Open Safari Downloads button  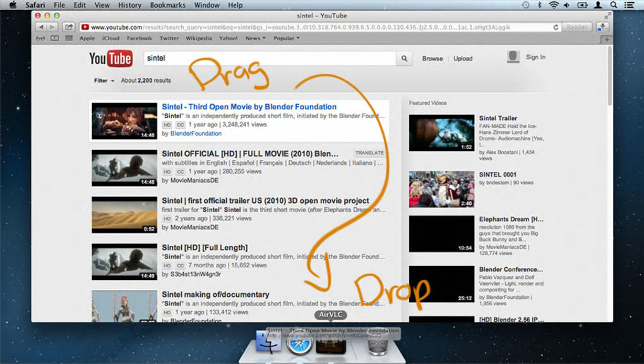click(602, 27)
